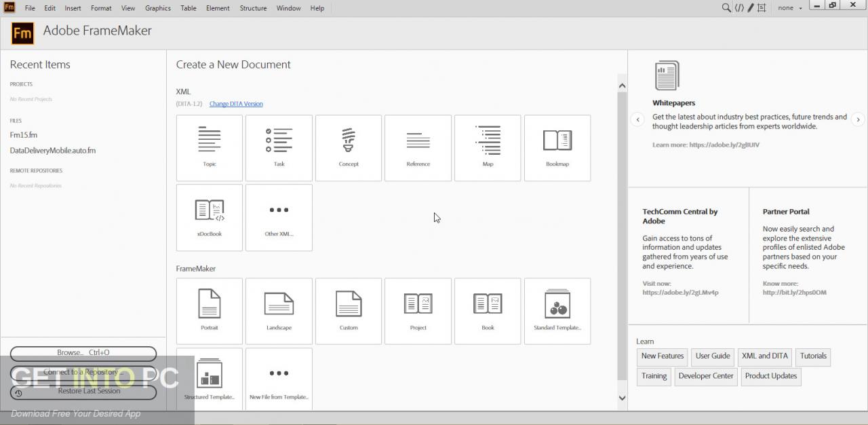
Task: Create a new Portrait FrameMaker document
Action: pos(210,311)
